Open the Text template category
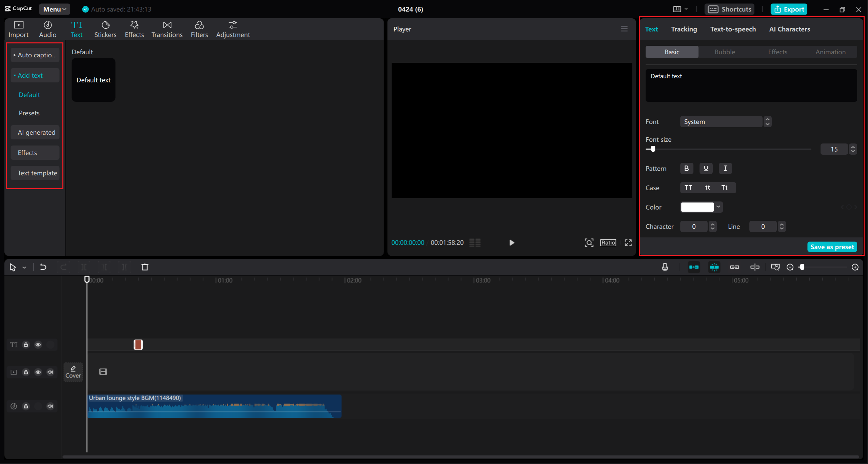The image size is (868, 464). click(35, 173)
